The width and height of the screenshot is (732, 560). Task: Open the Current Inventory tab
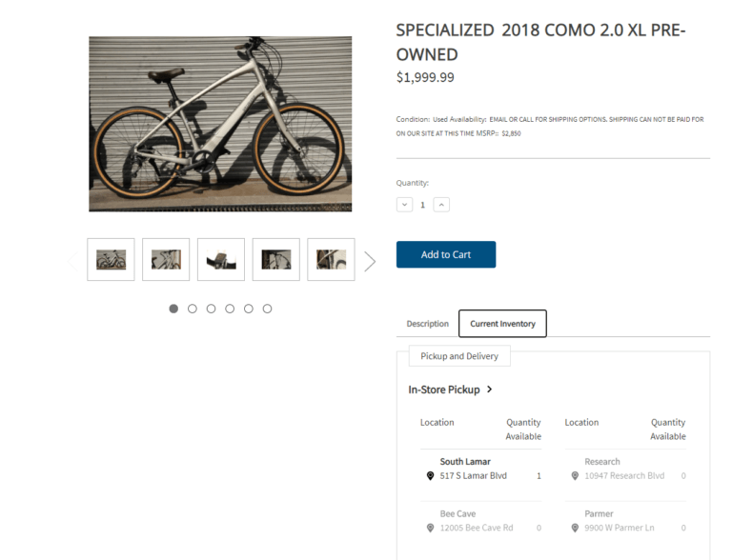[502, 324]
